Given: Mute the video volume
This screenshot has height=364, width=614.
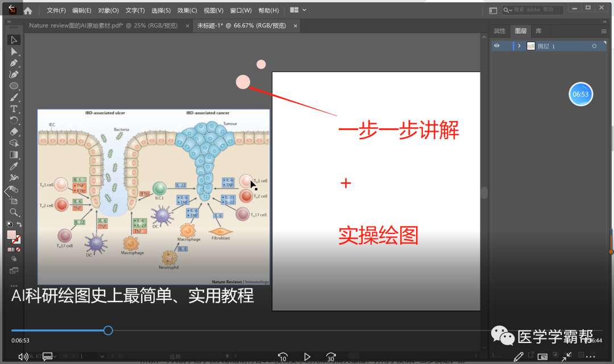Looking at the screenshot, I should click(x=23, y=356).
